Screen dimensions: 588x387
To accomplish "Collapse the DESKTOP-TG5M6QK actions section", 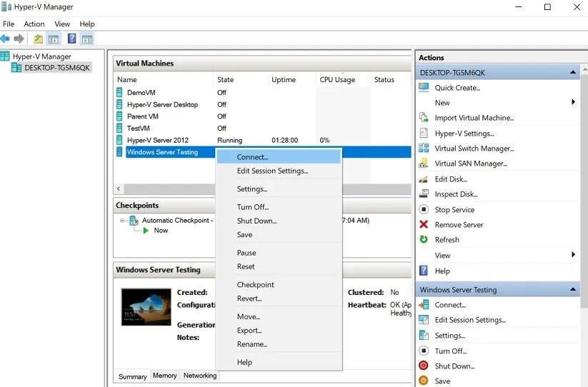I will point(573,73).
